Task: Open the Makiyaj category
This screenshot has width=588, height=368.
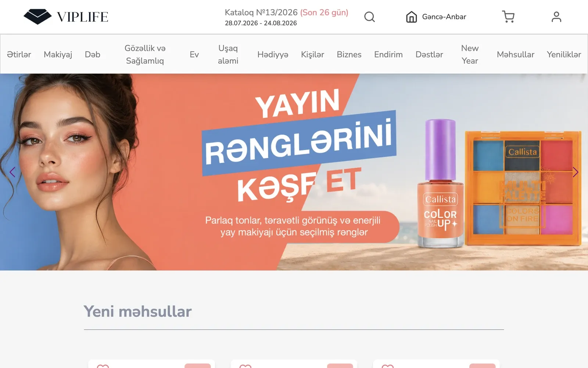Action: click(58, 54)
